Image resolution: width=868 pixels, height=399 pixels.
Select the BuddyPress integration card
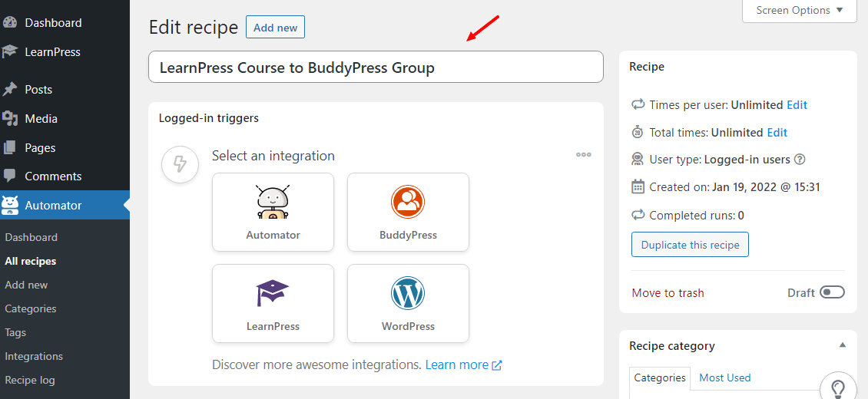coord(408,213)
